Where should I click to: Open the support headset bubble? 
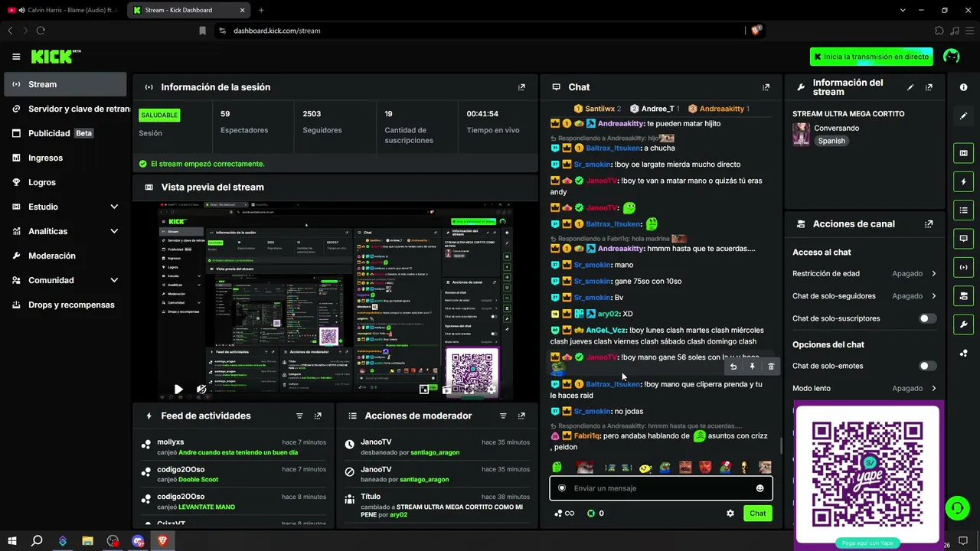coord(956,507)
